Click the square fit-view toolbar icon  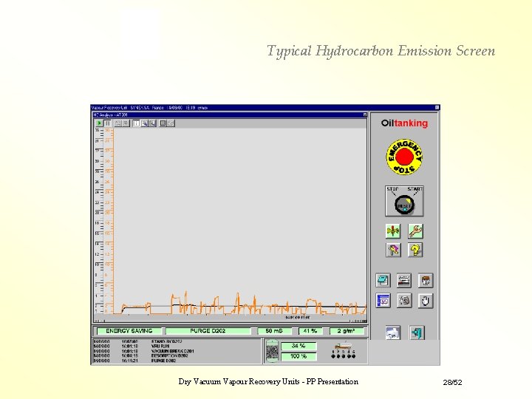point(163,123)
